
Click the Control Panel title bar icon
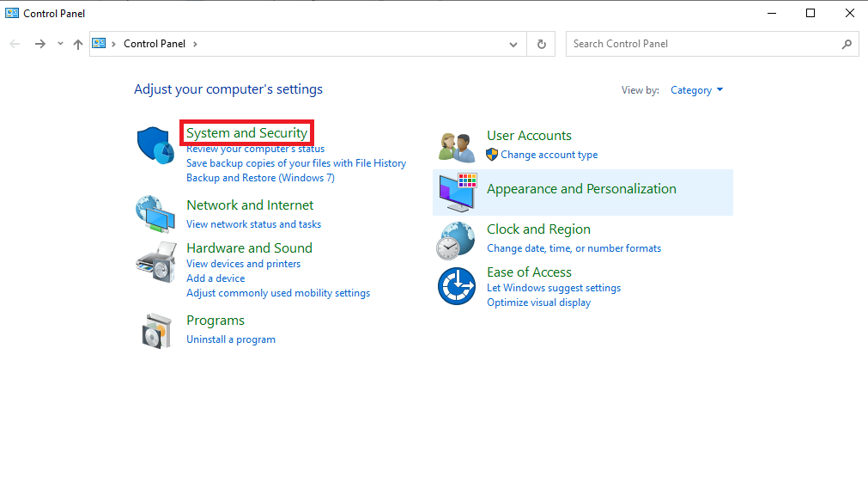[12, 13]
